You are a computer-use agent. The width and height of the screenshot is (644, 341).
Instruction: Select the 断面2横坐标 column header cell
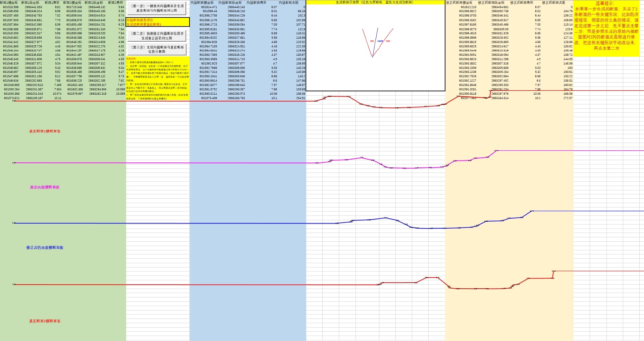(72, 2)
